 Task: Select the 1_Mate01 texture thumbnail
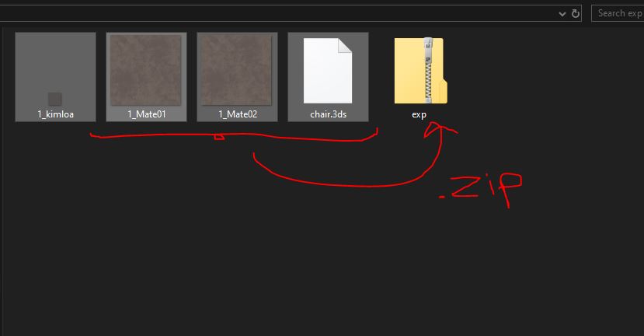[146, 70]
